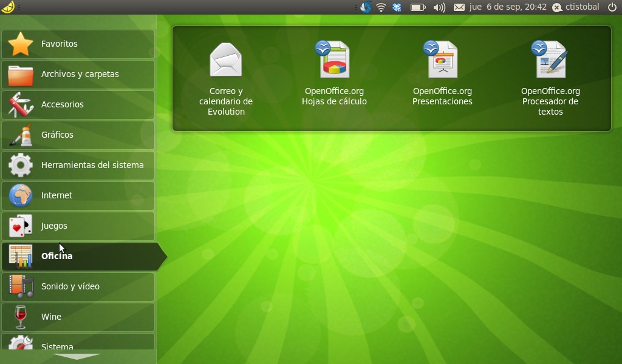Image resolution: width=622 pixels, height=364 pixels.
Task: Click the Accesorios Swiss knife icon
Action: click(20, 104)
